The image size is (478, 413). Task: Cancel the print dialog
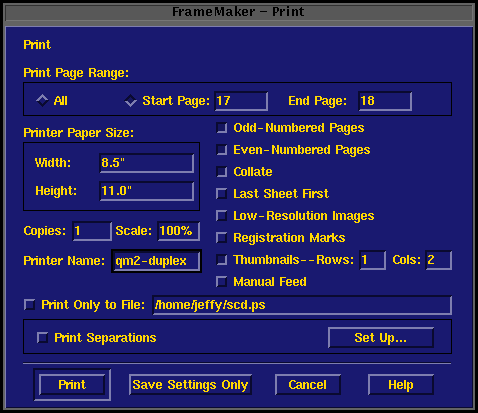click(308, 385)
